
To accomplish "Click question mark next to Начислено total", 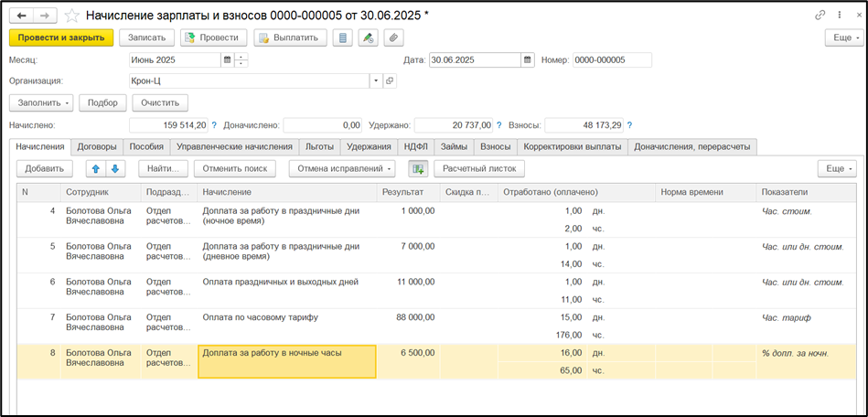I will 214,125.
